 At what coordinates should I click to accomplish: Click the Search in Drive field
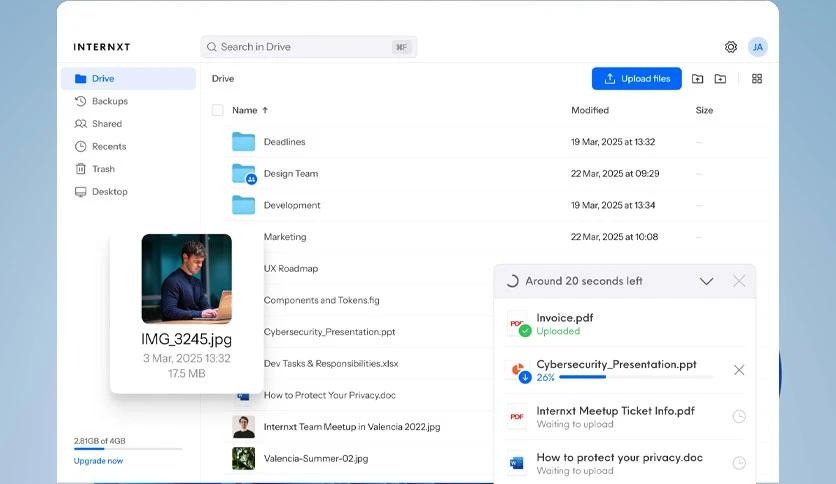click(309, 47)
